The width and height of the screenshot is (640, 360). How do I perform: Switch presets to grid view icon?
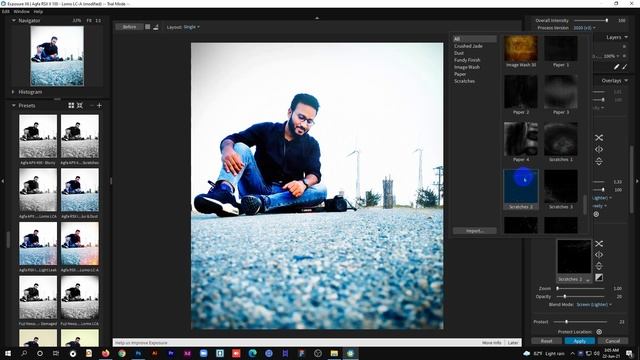click(x=71, y=105)
